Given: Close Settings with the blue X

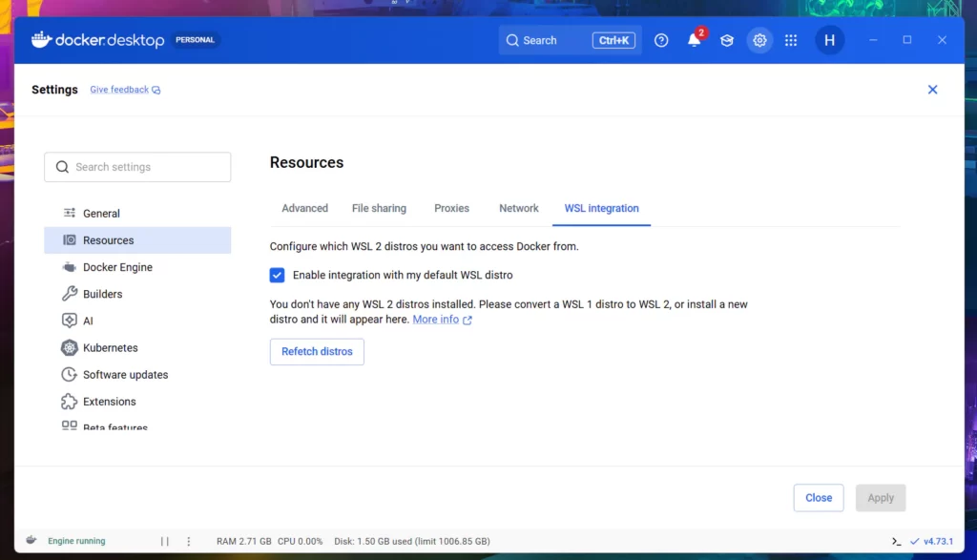Looking at the screenshot, I should coord(932,90).
